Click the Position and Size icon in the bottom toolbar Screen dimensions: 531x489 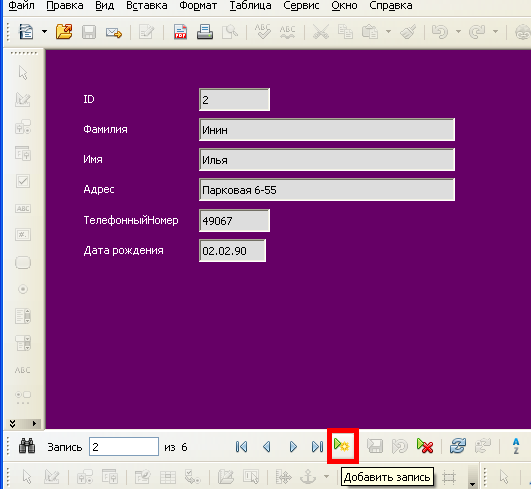283,477
